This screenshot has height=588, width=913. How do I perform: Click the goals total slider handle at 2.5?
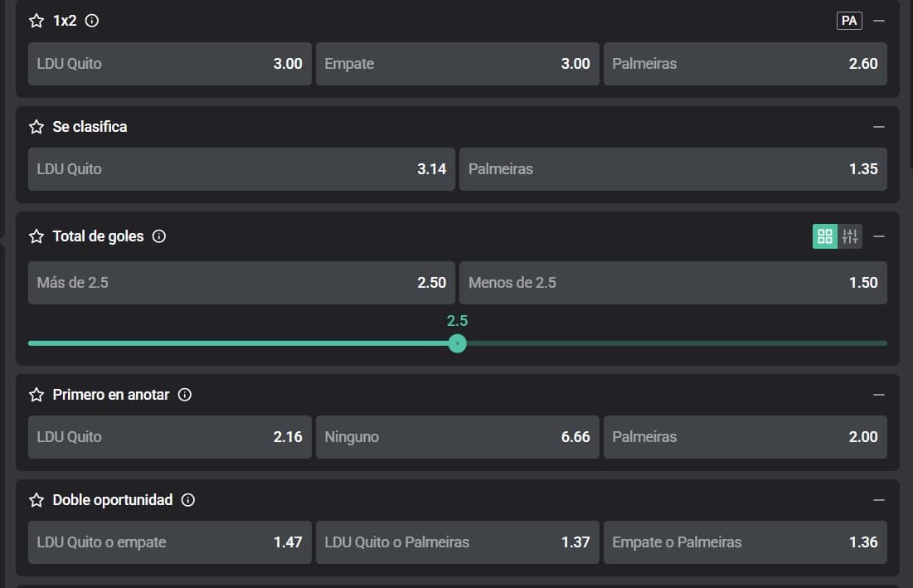(x=457, y=343)
